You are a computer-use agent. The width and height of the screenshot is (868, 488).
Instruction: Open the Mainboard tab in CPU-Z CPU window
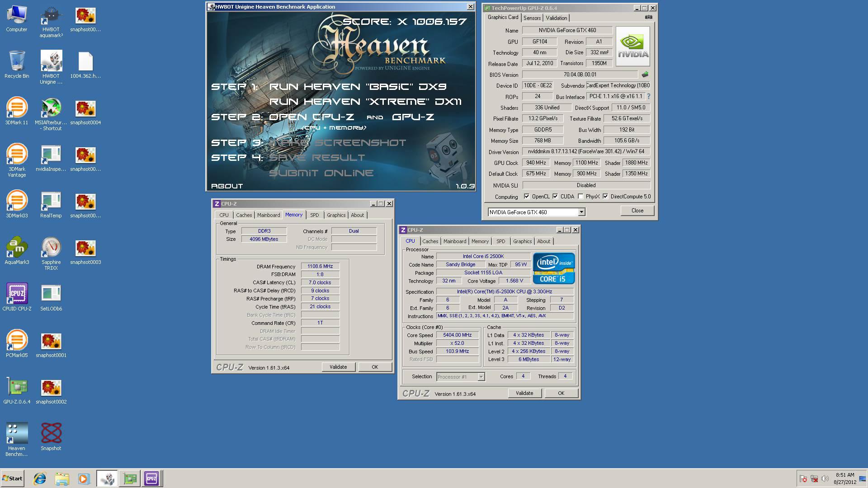455,241
